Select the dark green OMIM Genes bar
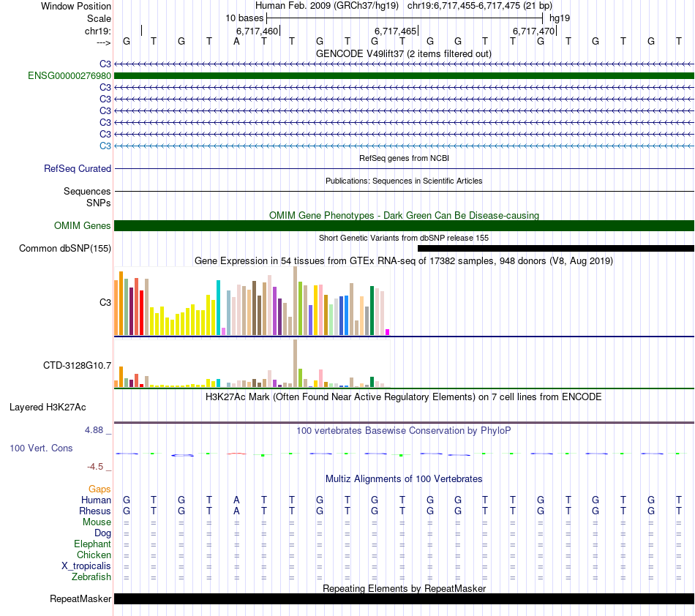 click(x=404, y=226)
